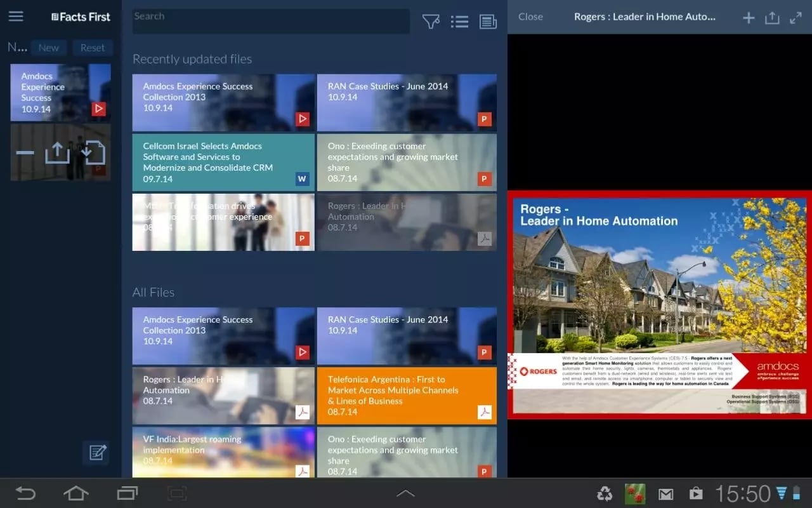Focus the Search field
Screen dimensions: 812x508
tap(271, 21)
